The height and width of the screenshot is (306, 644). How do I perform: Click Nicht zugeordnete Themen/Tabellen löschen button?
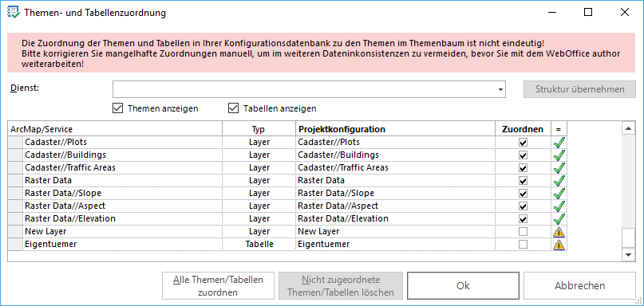[341, 286]
